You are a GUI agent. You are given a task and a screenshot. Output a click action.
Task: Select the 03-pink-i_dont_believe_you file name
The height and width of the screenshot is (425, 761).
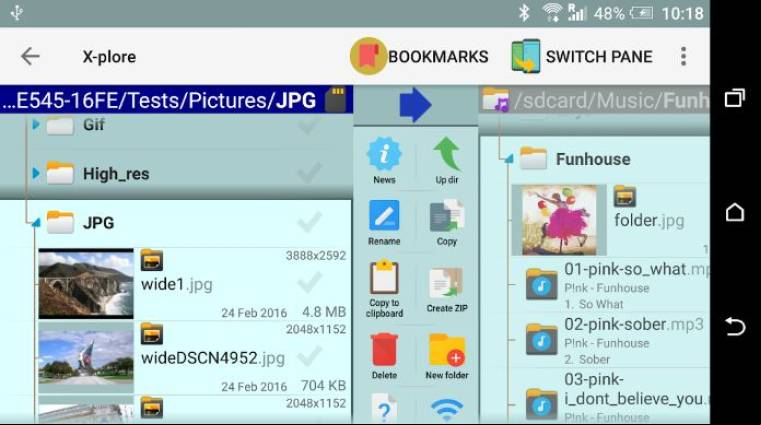[x=637, y=389]
